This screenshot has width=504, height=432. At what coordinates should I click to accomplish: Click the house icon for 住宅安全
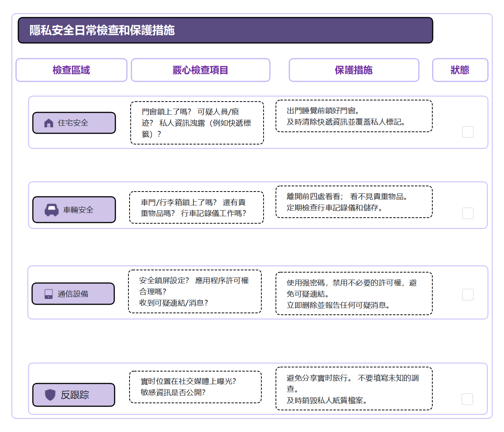(49, 122)
